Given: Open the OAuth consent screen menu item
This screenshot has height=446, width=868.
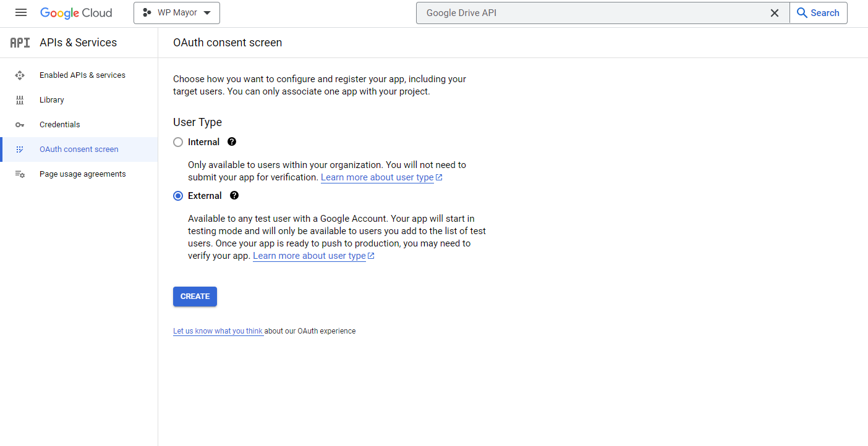Looking at the screenshot, I should coord(79,149).
